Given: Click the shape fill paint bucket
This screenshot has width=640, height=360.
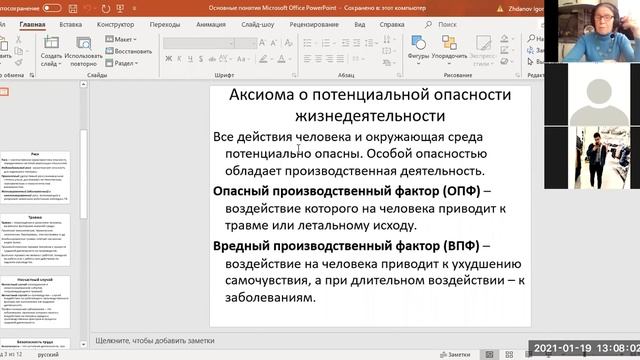Looking at the screenshot, I should [x=504, y=39].
